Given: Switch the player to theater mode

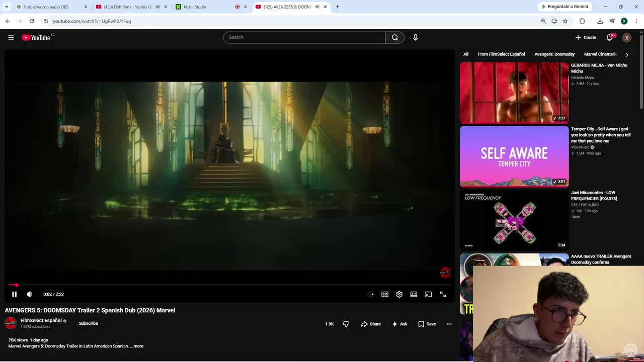Looking at the screenshot, I should pos(414,294).
